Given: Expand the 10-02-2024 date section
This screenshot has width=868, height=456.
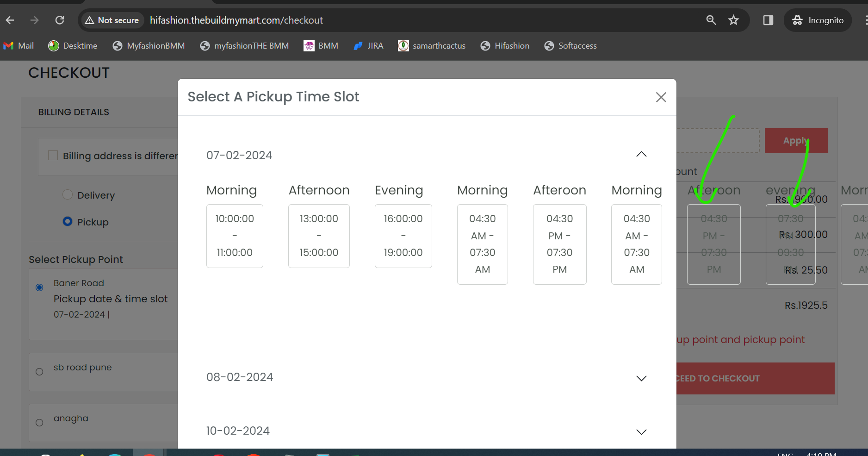Looking at the screenshot, I should [641, 431].
